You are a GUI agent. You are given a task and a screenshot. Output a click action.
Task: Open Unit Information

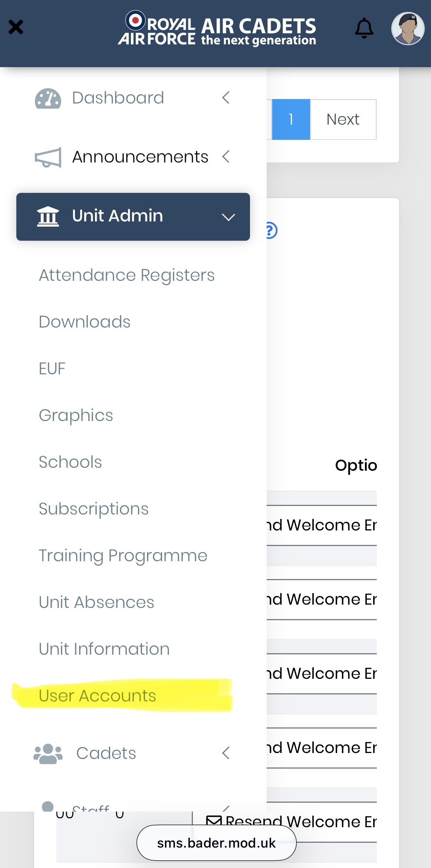(x=104, y=649)
